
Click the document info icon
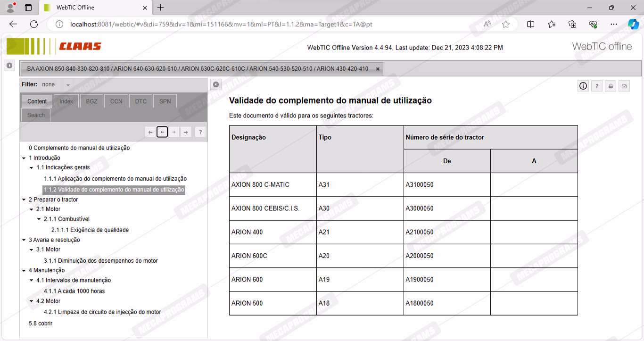[583, 86]
